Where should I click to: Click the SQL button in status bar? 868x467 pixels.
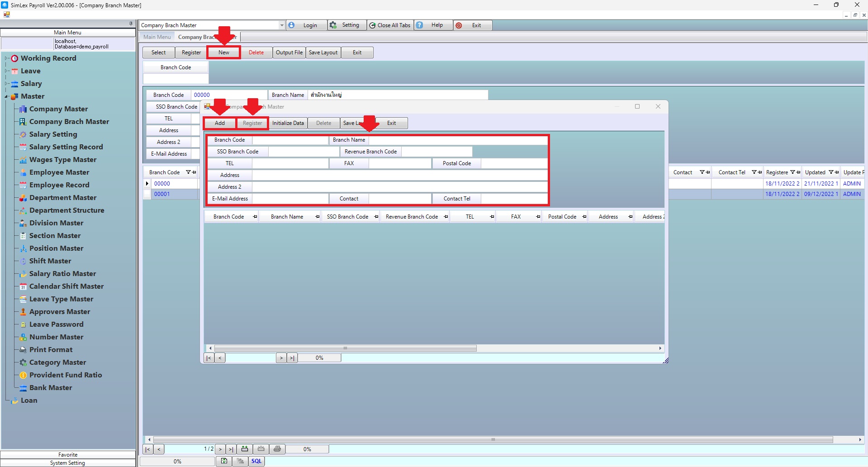point(256,461)
